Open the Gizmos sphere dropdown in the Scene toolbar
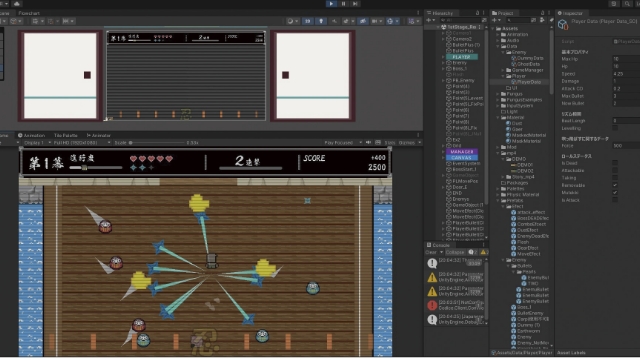 coord(392,21)
